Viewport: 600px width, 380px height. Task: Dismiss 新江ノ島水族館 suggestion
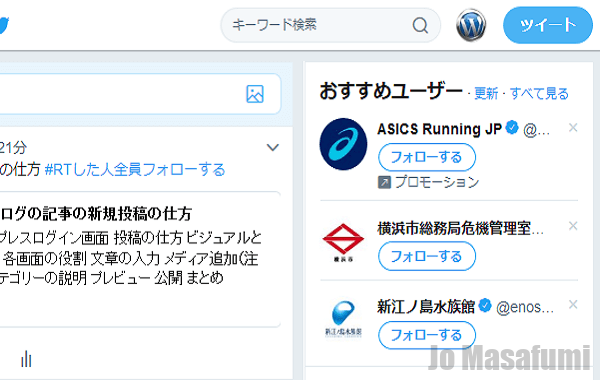click(x=573, y=305)
